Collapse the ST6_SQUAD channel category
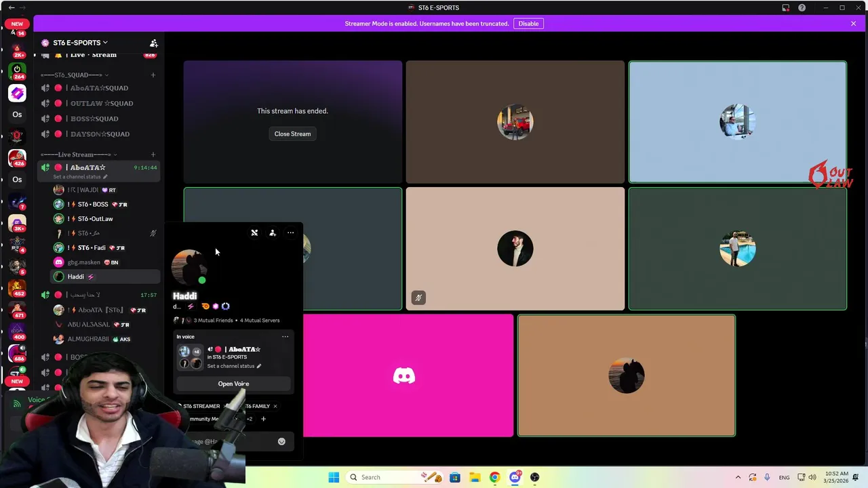This screenshot has width=868, height=488. pos(75,75)
